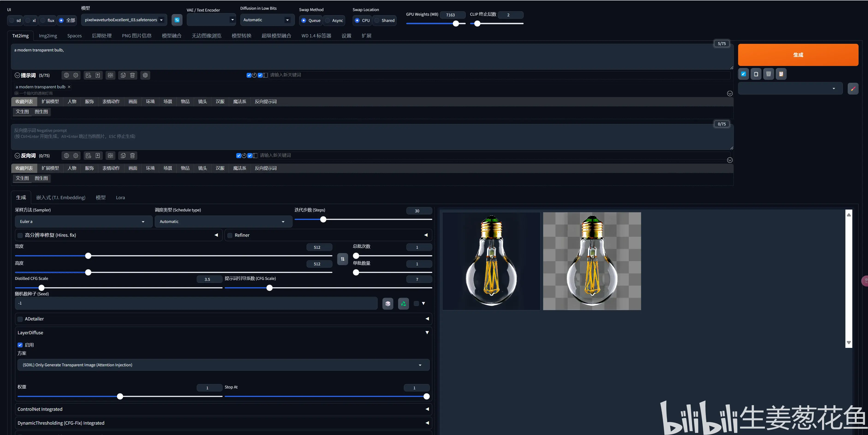Expand the ControlNet Integrated section
Image resolution: width=868 pixels, height=435 pixels.
coord(224,409)
